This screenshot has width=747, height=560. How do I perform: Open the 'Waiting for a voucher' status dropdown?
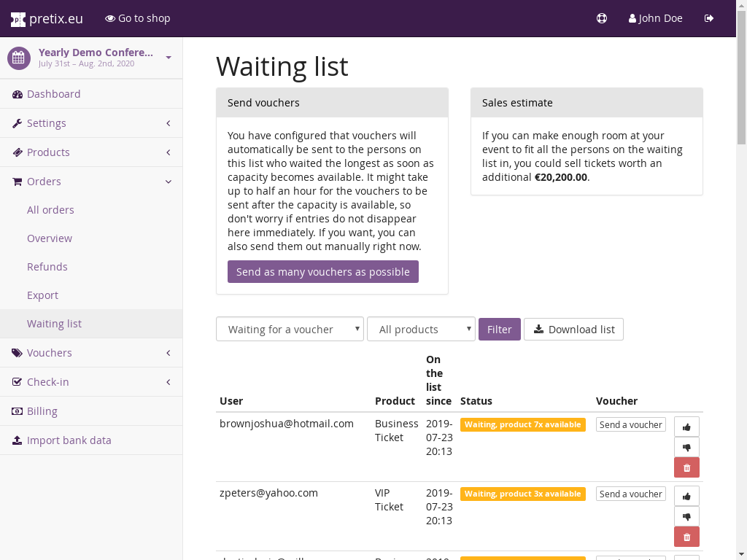[290, 330]
